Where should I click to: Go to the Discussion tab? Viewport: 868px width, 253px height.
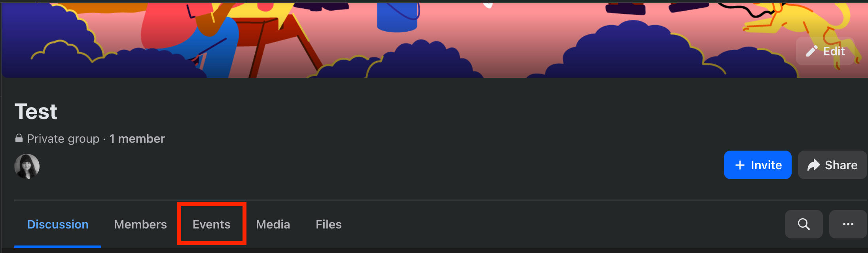click(x=58, y=224)
